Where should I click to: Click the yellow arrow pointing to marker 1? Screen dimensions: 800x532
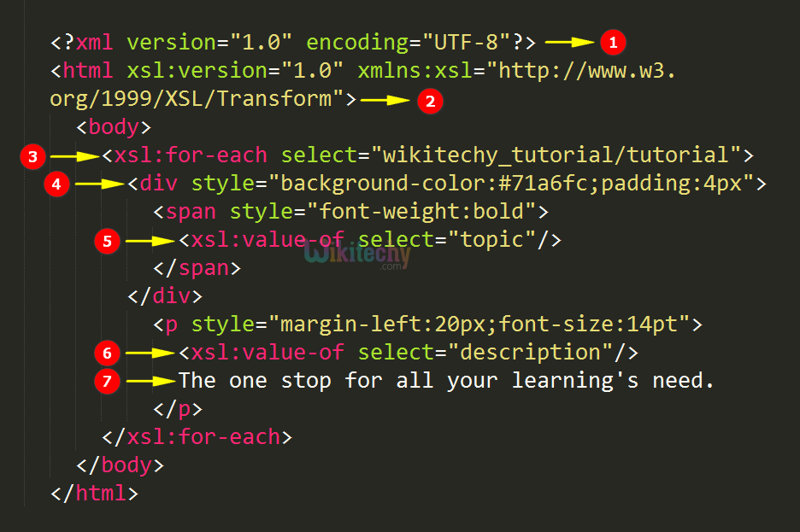569,41
